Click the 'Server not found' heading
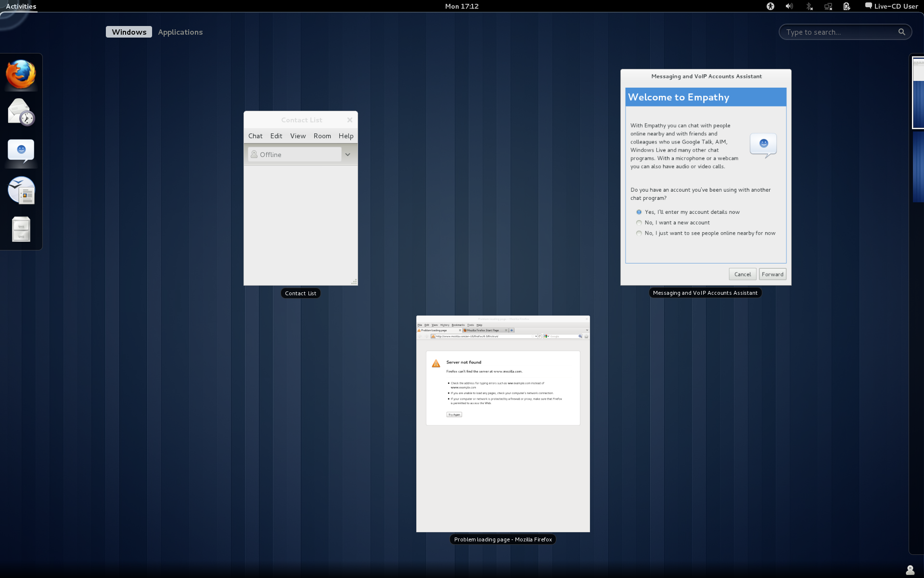Viewport: 924px width, 578px height. [463, 362]
